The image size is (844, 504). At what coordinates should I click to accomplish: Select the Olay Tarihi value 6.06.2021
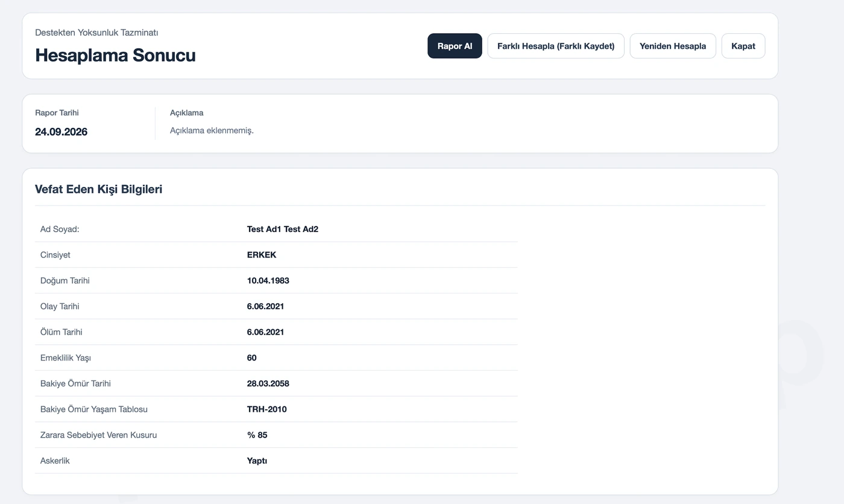(265, 306)
